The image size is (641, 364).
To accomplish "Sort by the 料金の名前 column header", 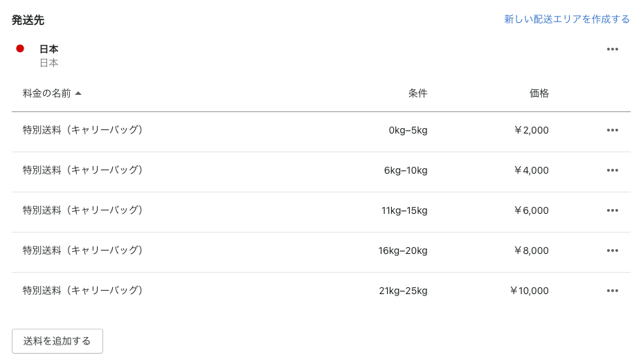I will coord(46,93).
